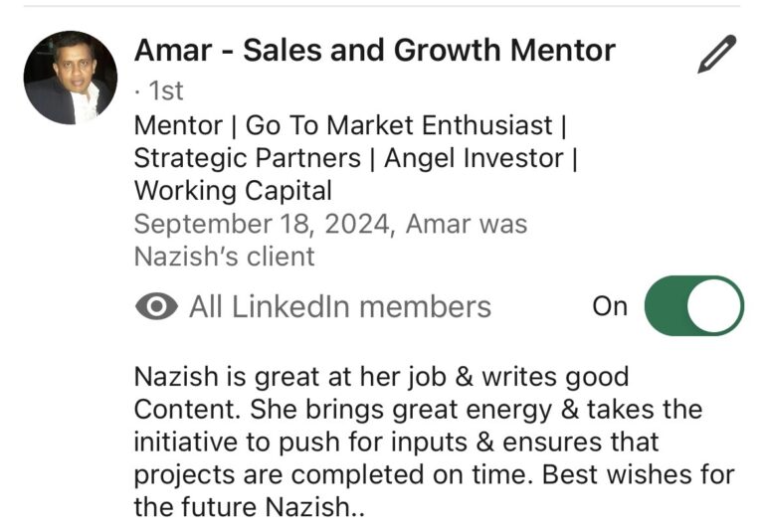Select the recommendation text about Nazish
The image size is (764, 532).
pos(434,442)
